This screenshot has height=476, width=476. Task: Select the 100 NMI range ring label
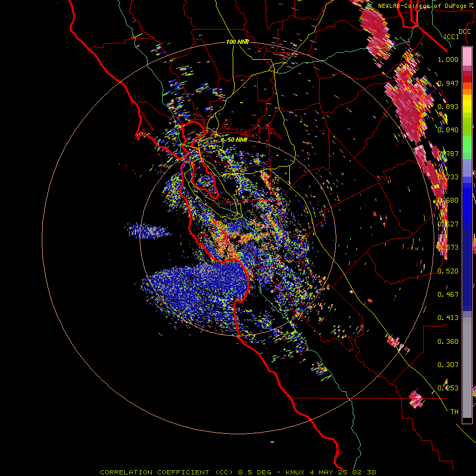(237, 42)
